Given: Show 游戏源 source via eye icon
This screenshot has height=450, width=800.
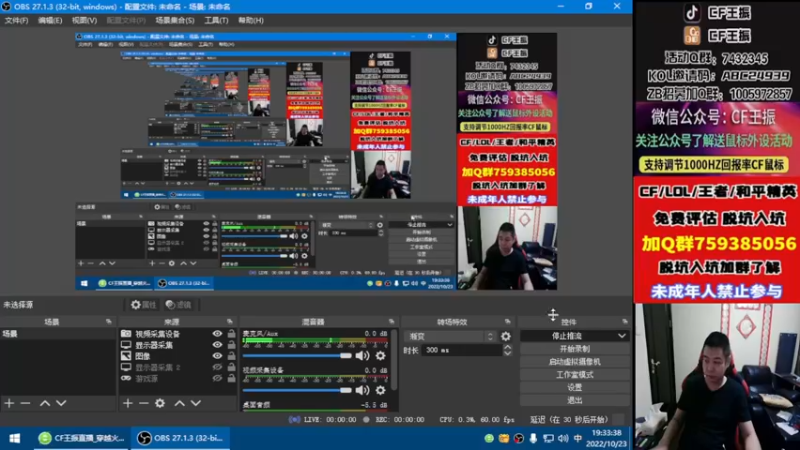Looking at the screenshot, I should (x=217, y=379).
